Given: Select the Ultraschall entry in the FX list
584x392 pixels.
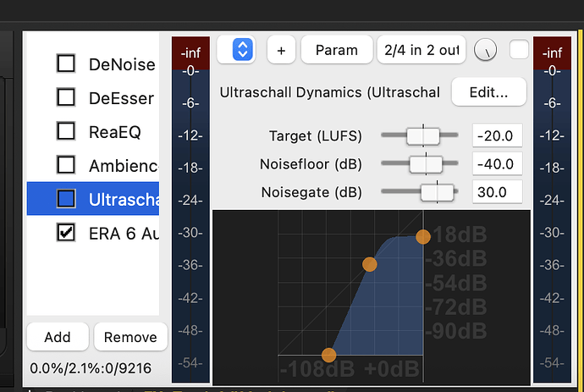Looking at the screenshot, I should click(x=93, y=199).
